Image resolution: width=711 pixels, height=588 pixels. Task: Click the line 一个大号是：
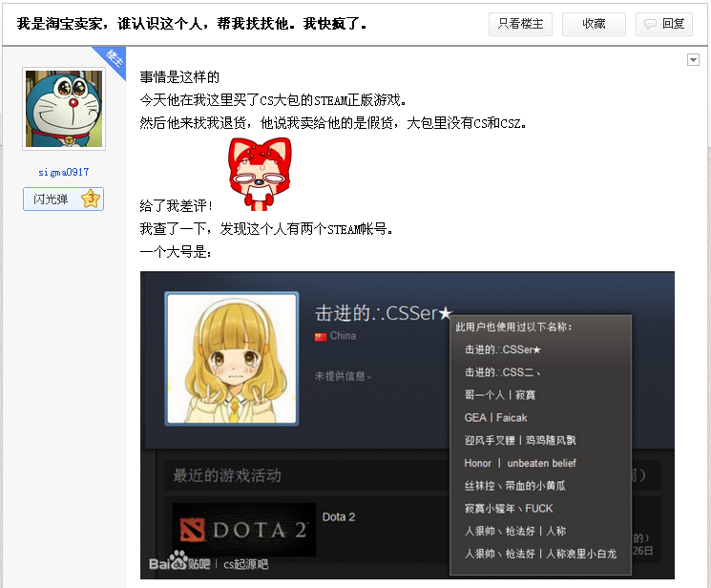point(176,252)
